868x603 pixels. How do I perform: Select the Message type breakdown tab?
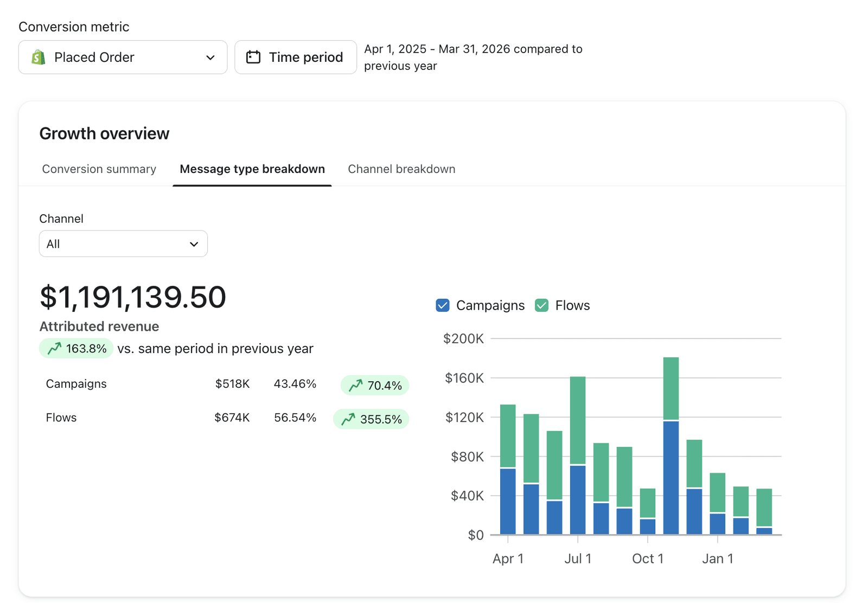coord(252,169)
